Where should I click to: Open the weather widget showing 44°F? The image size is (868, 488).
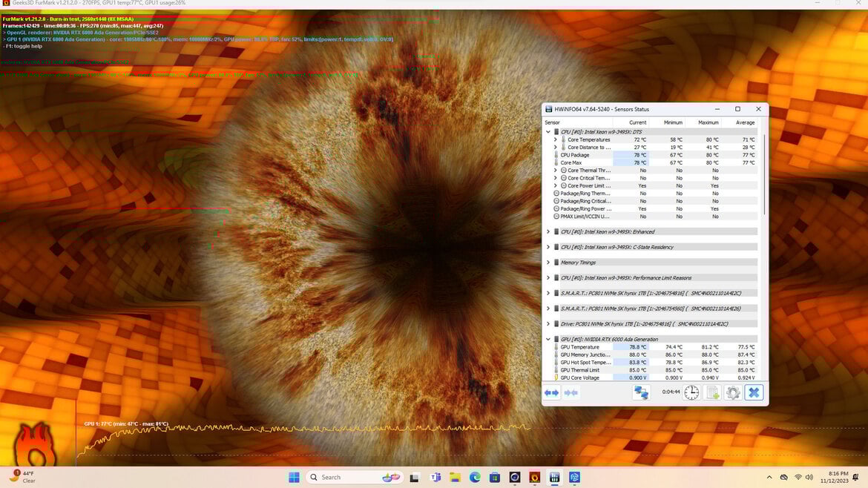pos(23,476)
